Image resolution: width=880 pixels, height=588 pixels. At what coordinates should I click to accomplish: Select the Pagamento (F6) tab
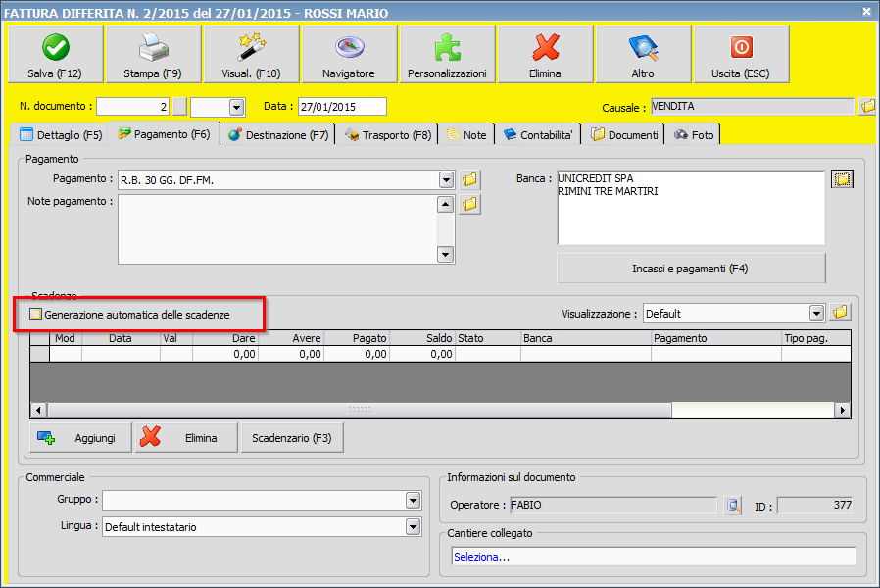164,133
